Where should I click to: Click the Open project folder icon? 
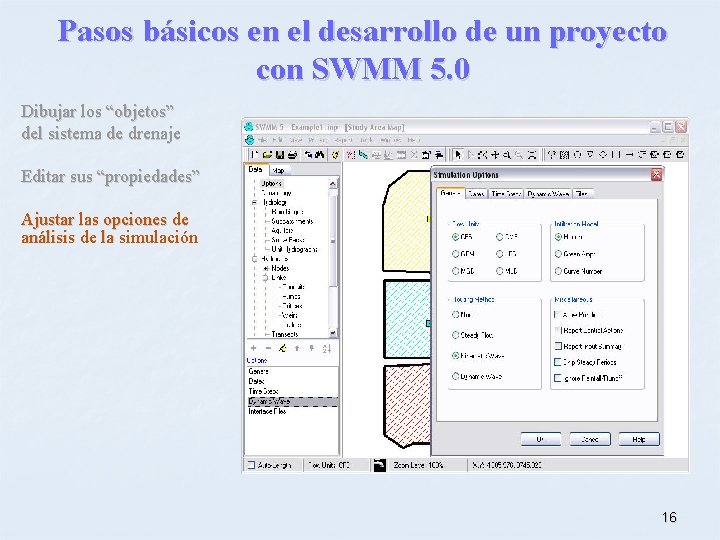268,155
